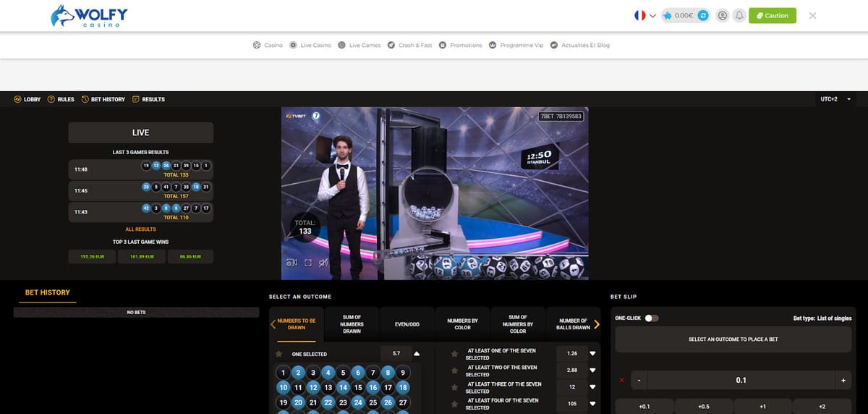Pick blue number ball 10

283,388
